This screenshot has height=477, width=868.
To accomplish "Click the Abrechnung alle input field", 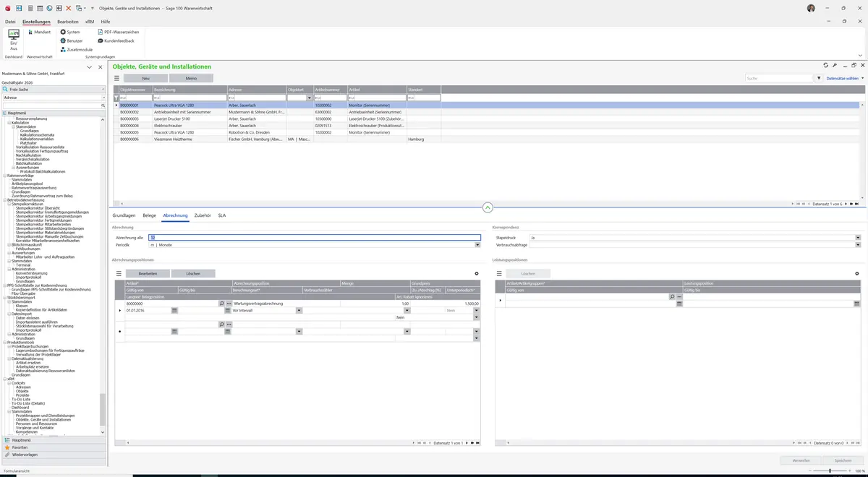I will pos(314,237).
